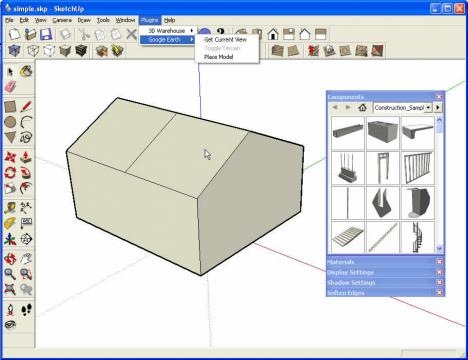Screen dimensions: 468x360
Task: Choose the Pan hand tool
Action: [x=26, y=259]
